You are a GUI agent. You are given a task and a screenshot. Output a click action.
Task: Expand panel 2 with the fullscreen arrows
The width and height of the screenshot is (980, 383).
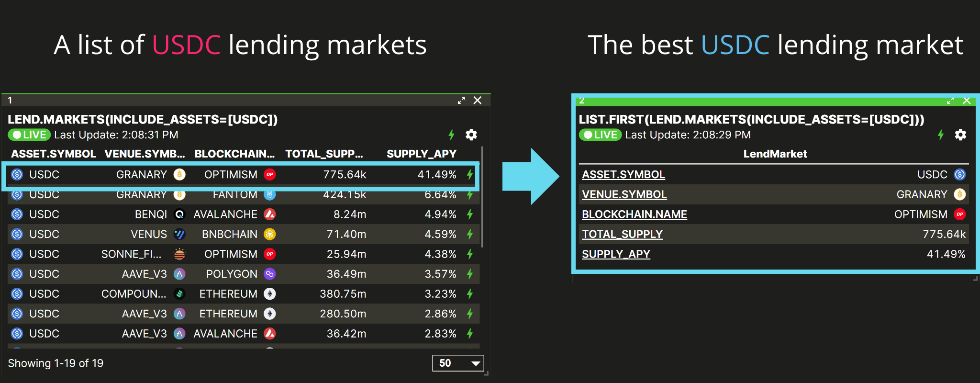click(x=950, y=101)
